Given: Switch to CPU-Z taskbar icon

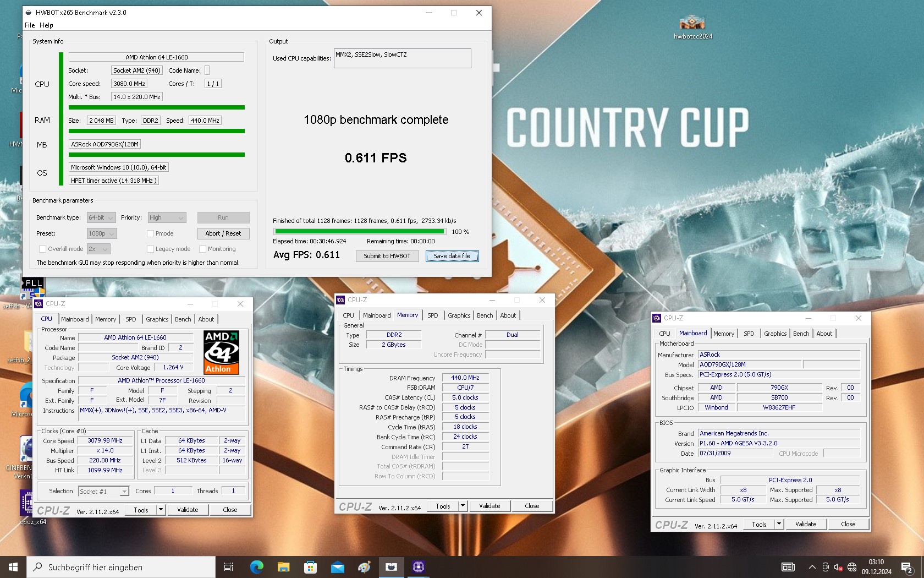Looking at the screenshot, I should pyautogui.click(x=418, y=567).
